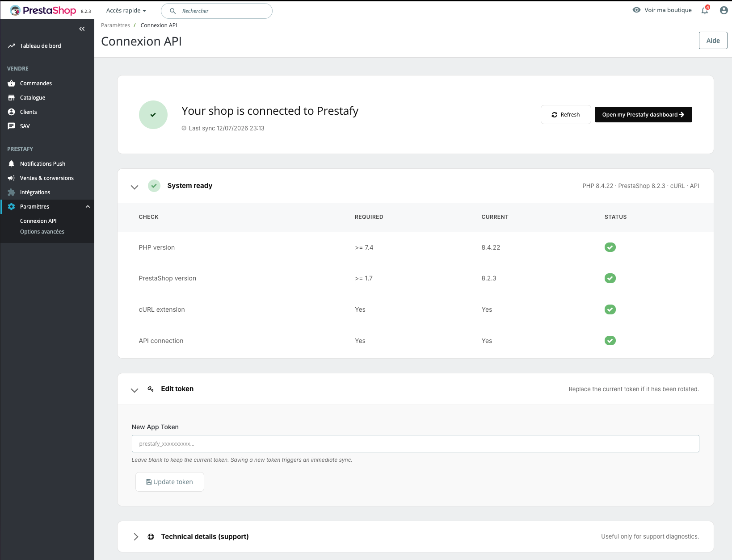Click the PrestaShop logo
Image resolution: width=732 pixels, height=560 pixels.
tap(43, 10)
